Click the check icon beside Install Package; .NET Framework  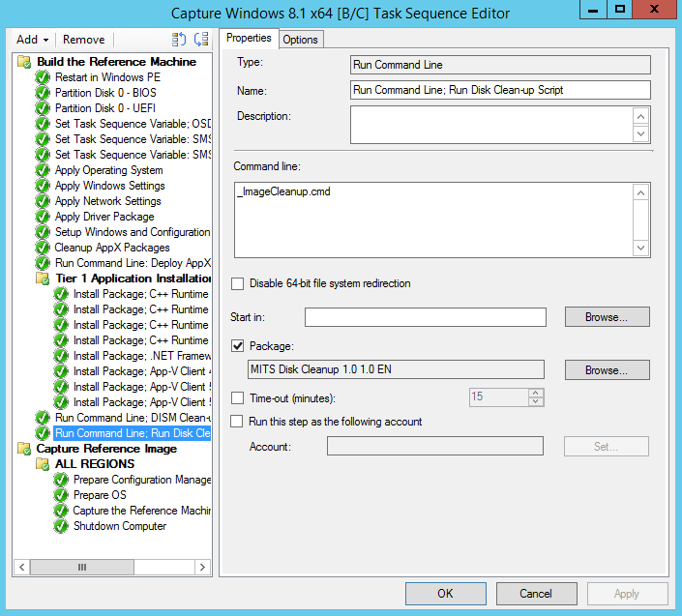(61, 356)
